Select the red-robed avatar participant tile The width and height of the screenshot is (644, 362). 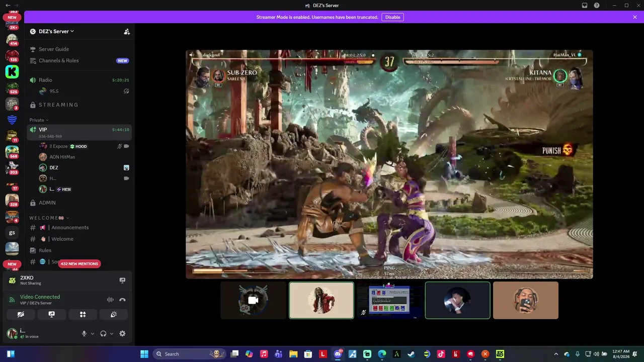tap(321, 300)
